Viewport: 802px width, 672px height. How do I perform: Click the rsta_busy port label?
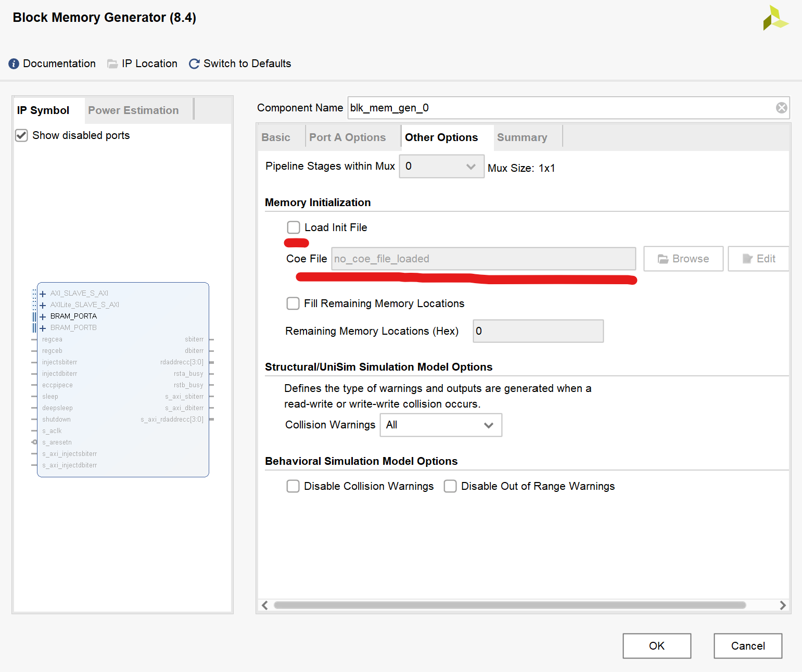(188, 374)
